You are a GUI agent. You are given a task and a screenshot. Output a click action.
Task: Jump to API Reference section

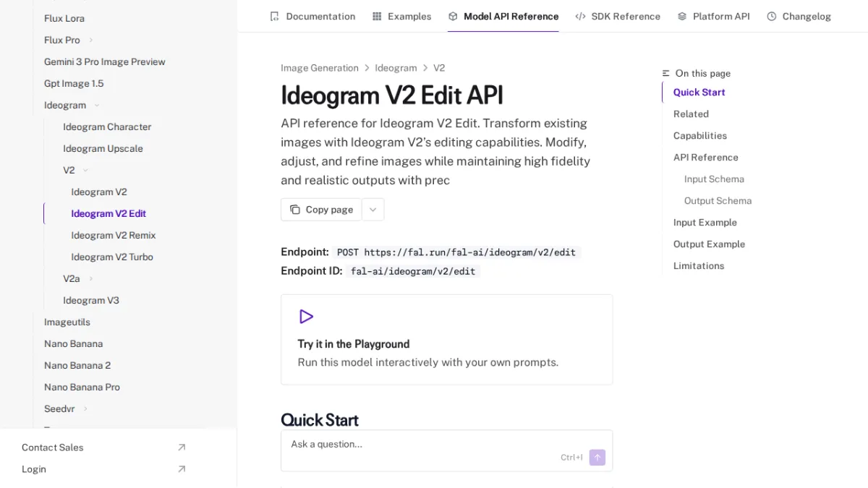click(x=706, y=157)
